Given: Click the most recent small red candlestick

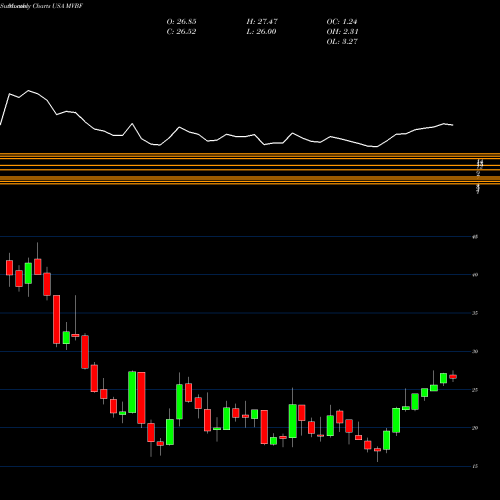Looking at the screenshot, I should point(453,377).
